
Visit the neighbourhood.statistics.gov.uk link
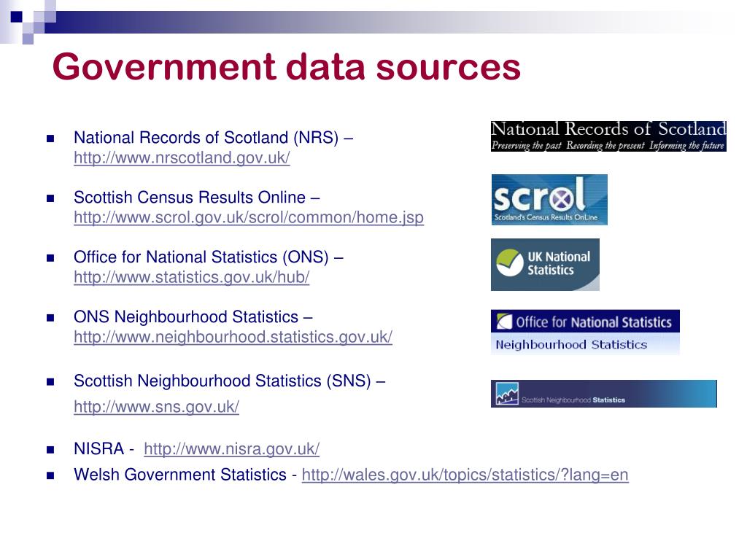233,337
